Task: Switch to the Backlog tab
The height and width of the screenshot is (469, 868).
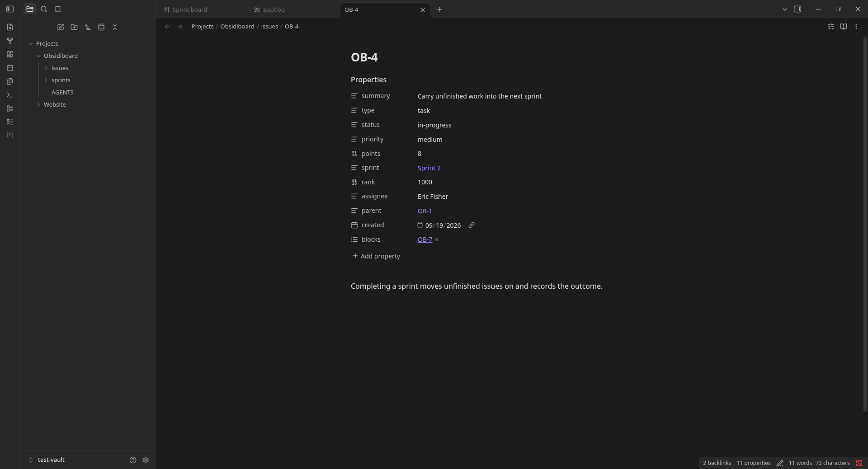Action: (x=294, y=9)
